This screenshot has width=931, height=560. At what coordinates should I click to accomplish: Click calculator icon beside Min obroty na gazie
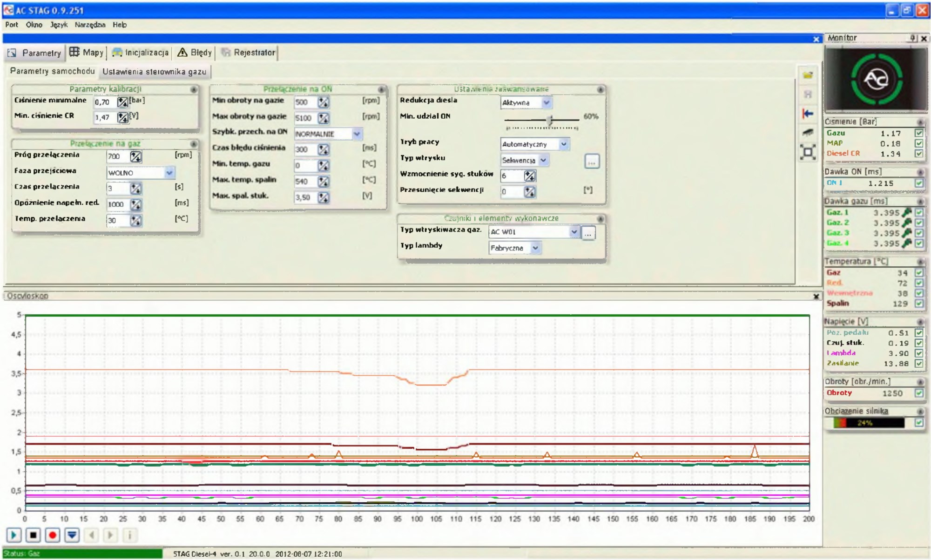324,102
